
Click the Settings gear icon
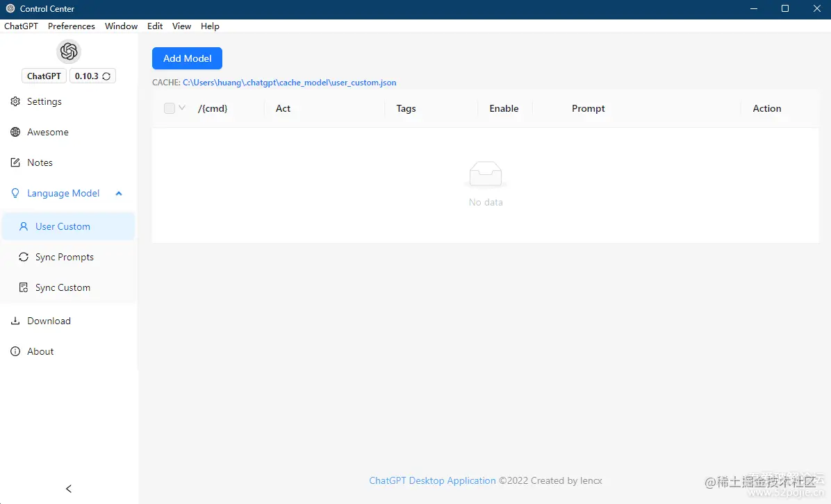tap(15, 101)
